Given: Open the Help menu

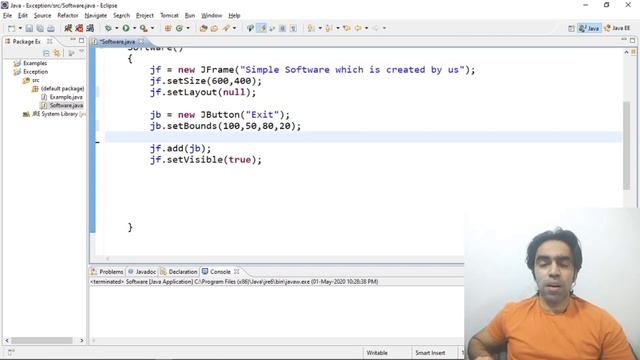Looking at the screenshot, I should [234, 16].
